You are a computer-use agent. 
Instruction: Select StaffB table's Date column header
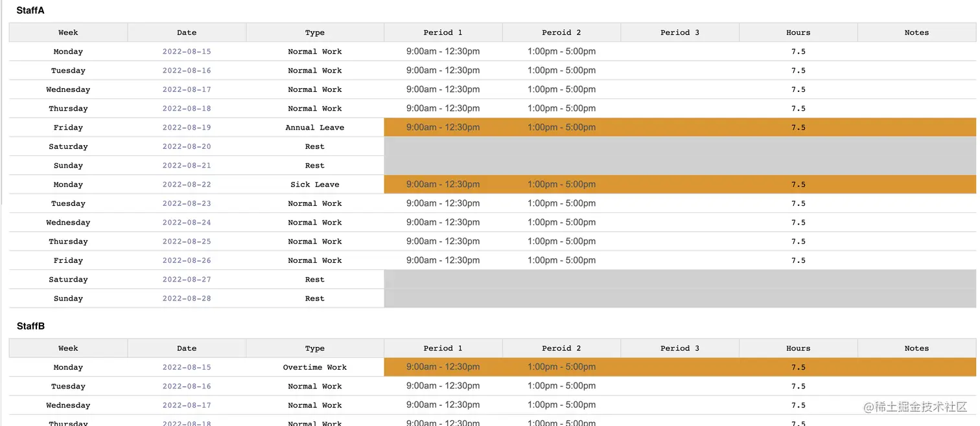[x=187, y=348]
